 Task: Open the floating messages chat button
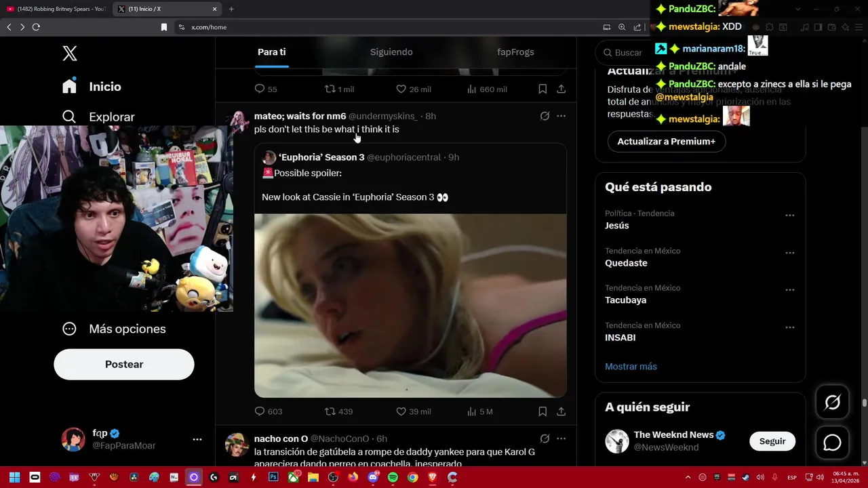[832, 443]
